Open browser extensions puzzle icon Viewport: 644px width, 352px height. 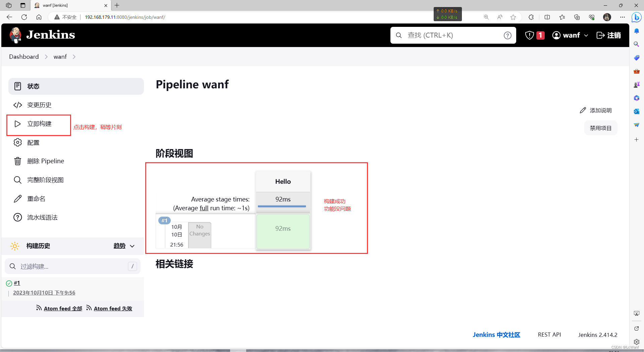[531, 17]
